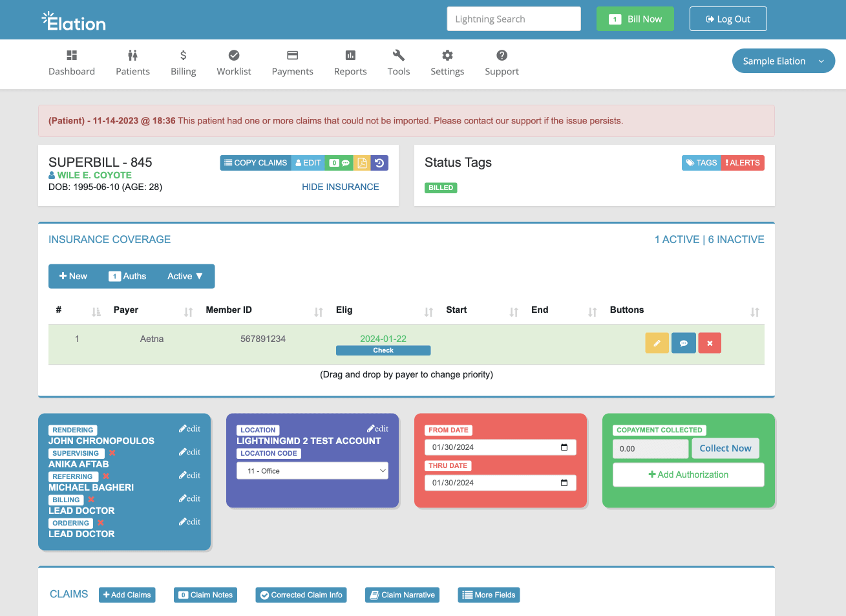Open the superbill PDF icon
This screenshot has height=616, width=846.
pyautogui.click(x=362, y=163)
